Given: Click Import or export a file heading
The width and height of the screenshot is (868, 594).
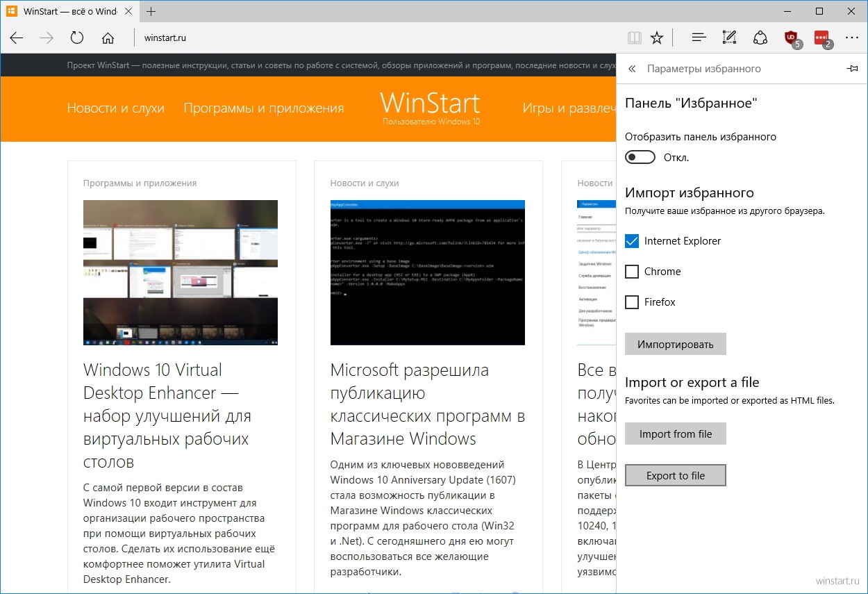Looking at the screenshot, I should (692, 382).
